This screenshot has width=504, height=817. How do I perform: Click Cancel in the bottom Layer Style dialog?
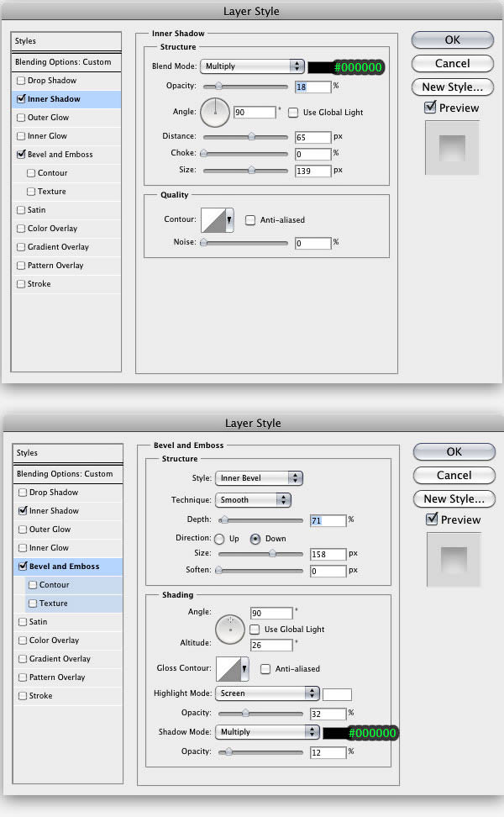(454, 475)
